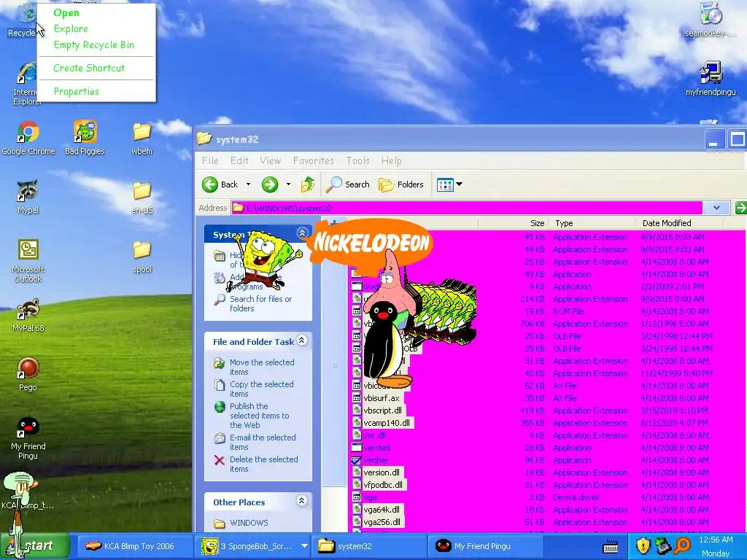Choose Create Shortcut in context menu

click(89, 68)
